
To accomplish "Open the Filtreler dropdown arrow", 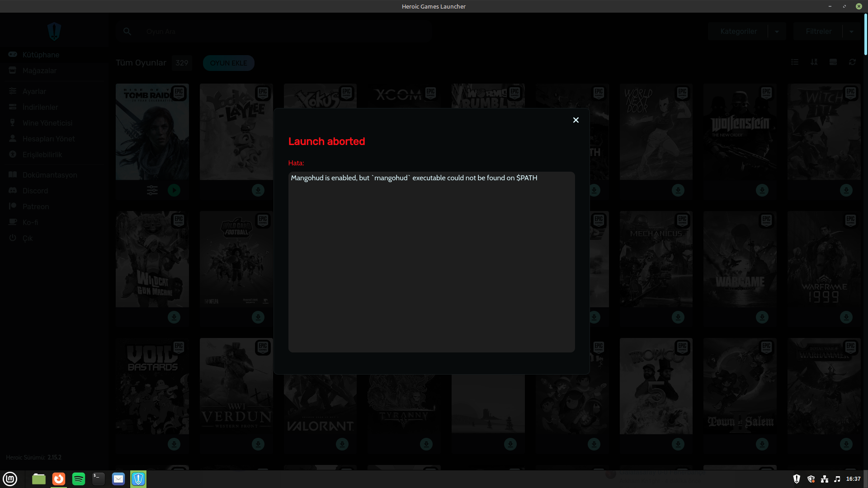I will [x=851, y=32].
